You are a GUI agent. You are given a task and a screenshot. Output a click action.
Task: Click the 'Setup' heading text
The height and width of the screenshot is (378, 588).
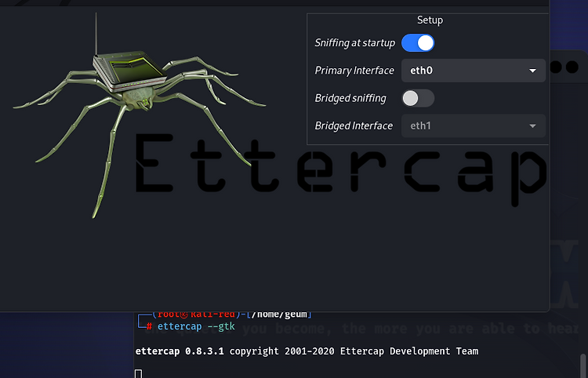click(x=430, y=20)
